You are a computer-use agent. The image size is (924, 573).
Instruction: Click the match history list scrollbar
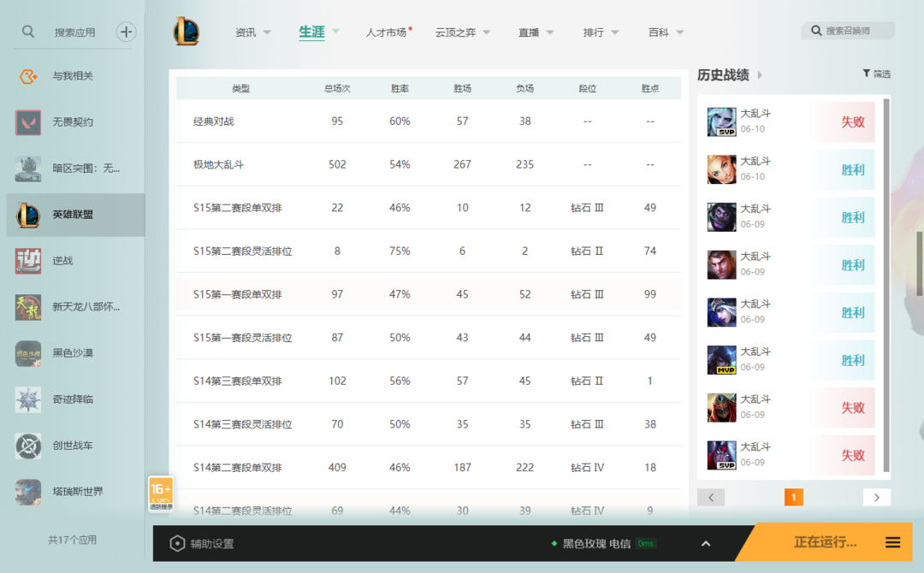(886, 285)
